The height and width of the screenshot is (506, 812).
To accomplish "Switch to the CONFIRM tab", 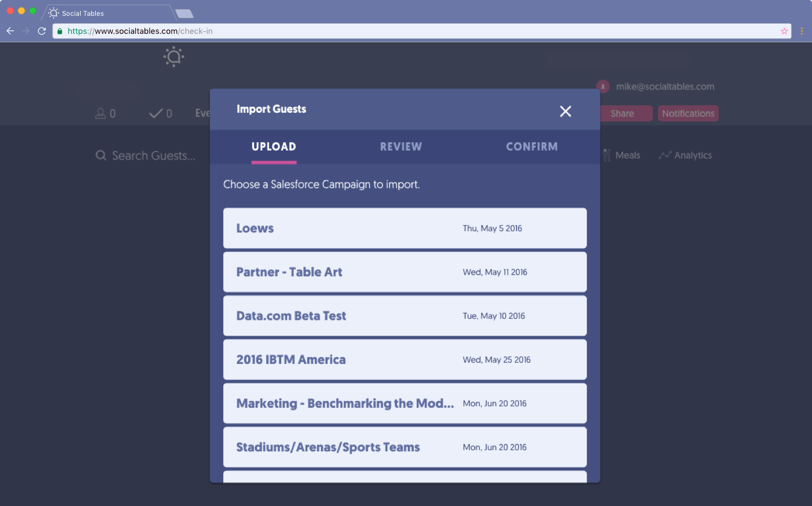I will [x=532, y=147].
